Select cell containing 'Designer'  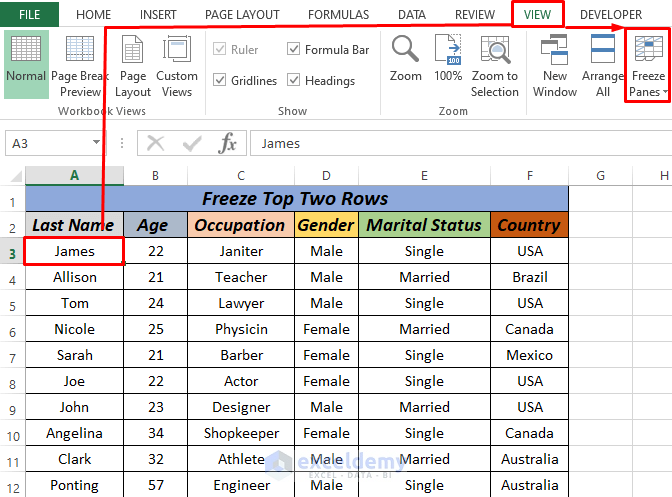(x=241, y=407)
